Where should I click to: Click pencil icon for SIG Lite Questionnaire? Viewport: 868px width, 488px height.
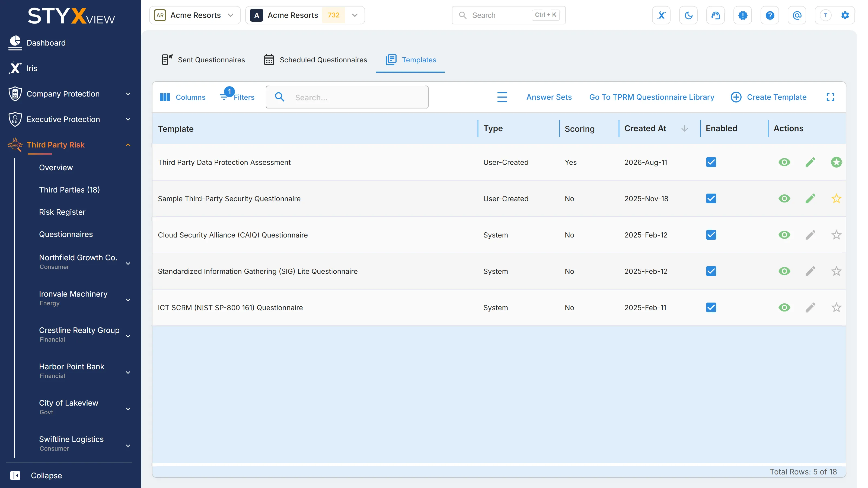pos(810,271)
